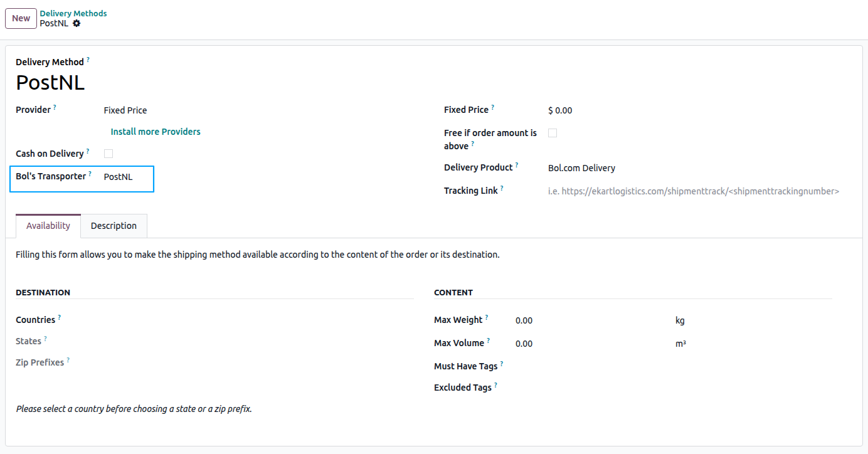868x454 pixels.
Task: Show help tooltip for Max Weight
Action: (487, 317)
